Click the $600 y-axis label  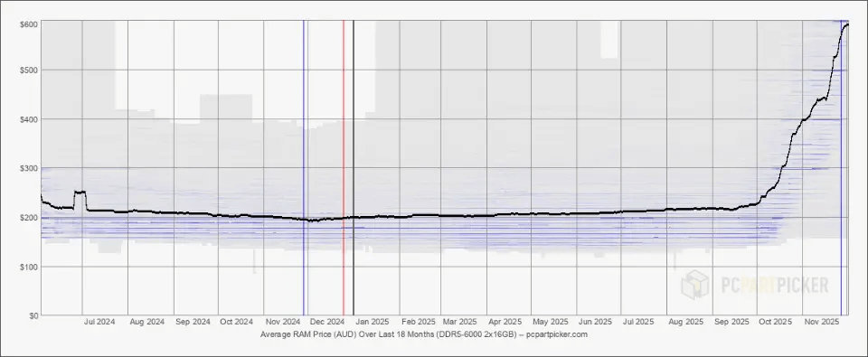tap(30, 24)
